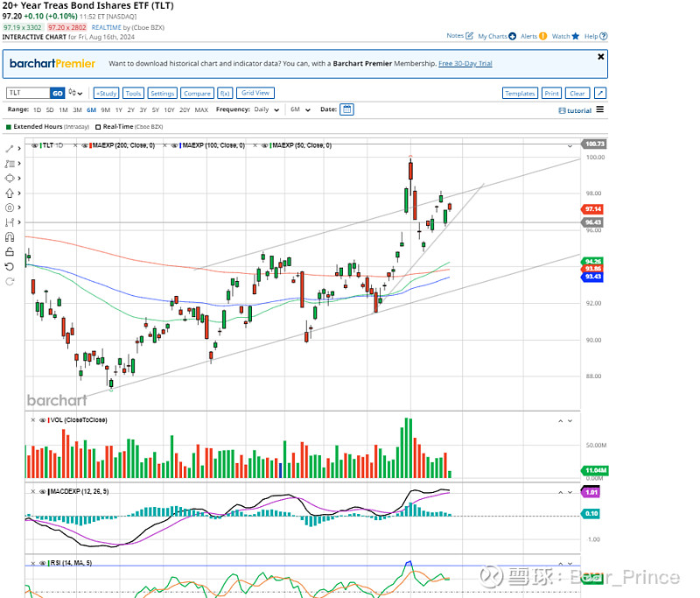Open the Free 30-Day Trial link
This screenshot has width=700, height=598.
(x=465, y=63)
